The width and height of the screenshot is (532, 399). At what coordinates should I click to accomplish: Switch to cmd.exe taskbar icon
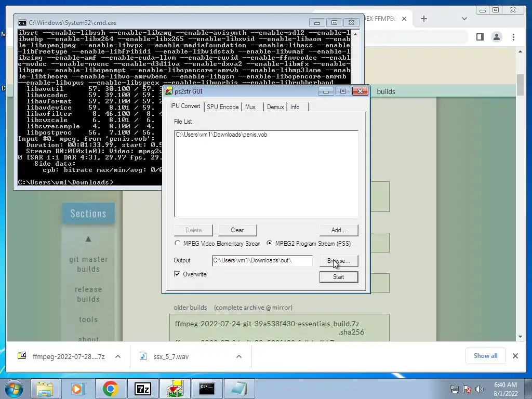pyautogui.click(x=207, y=389)
